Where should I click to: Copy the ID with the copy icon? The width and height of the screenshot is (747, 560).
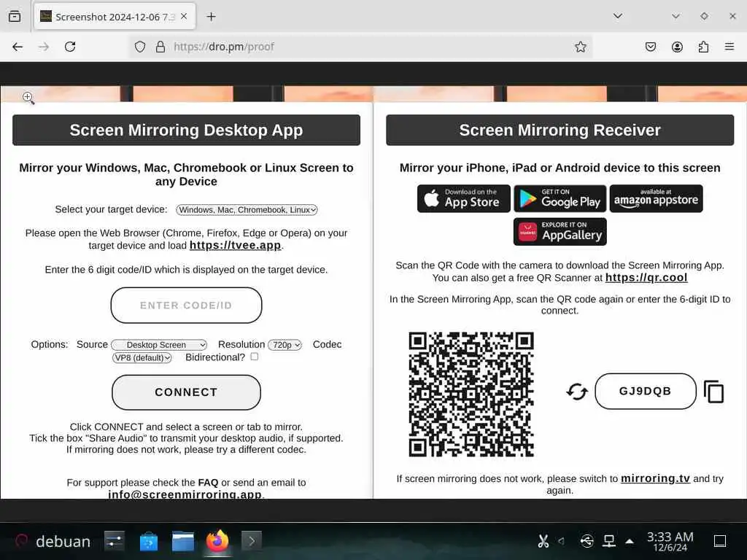tap(713, 392)
